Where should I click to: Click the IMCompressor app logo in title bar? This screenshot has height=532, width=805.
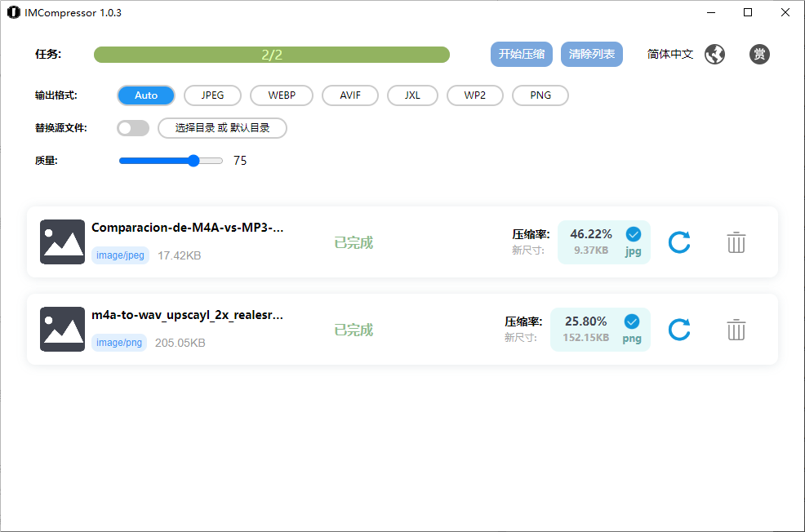point(13,12)
